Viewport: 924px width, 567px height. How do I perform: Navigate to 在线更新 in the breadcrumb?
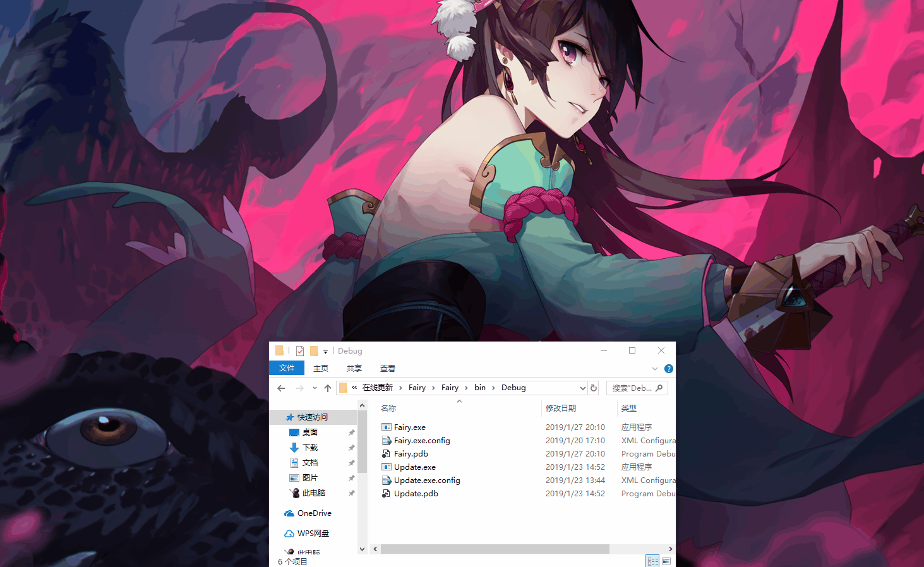point(378,388)
